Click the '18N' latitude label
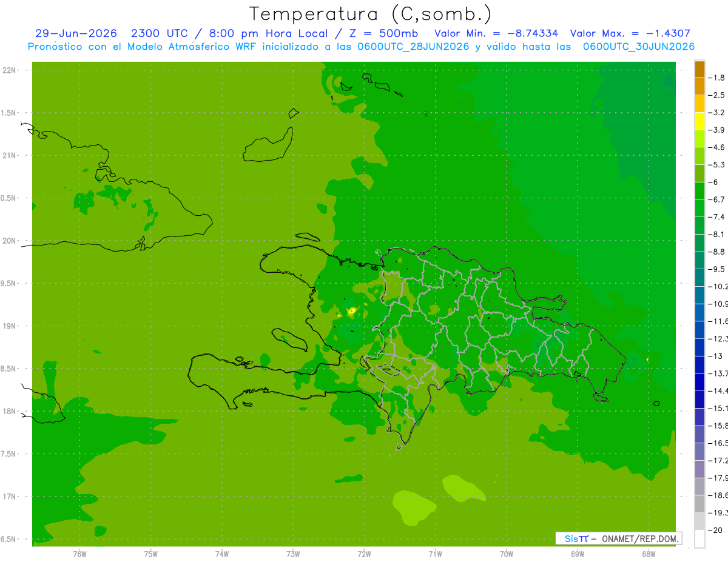 click(x=10, y=411)
